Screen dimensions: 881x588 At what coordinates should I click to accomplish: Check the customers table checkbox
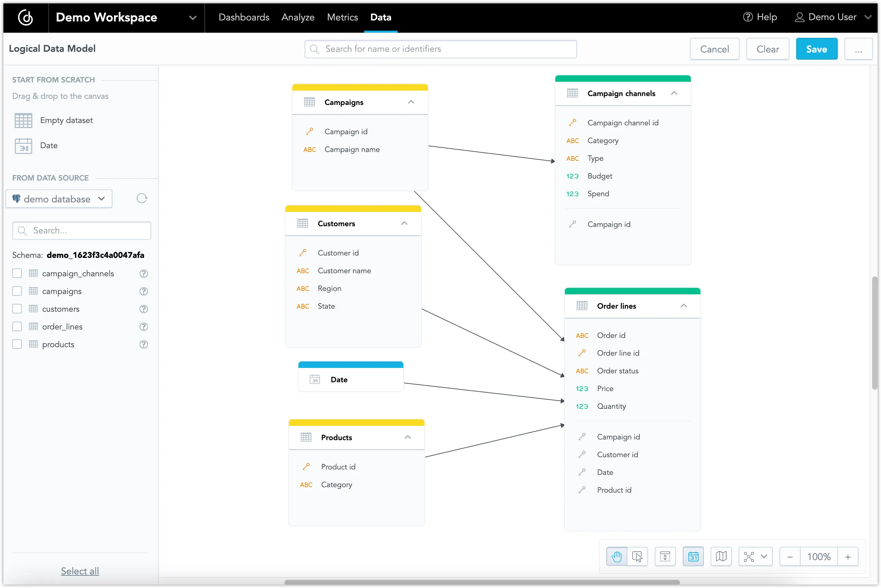point(17,309)
